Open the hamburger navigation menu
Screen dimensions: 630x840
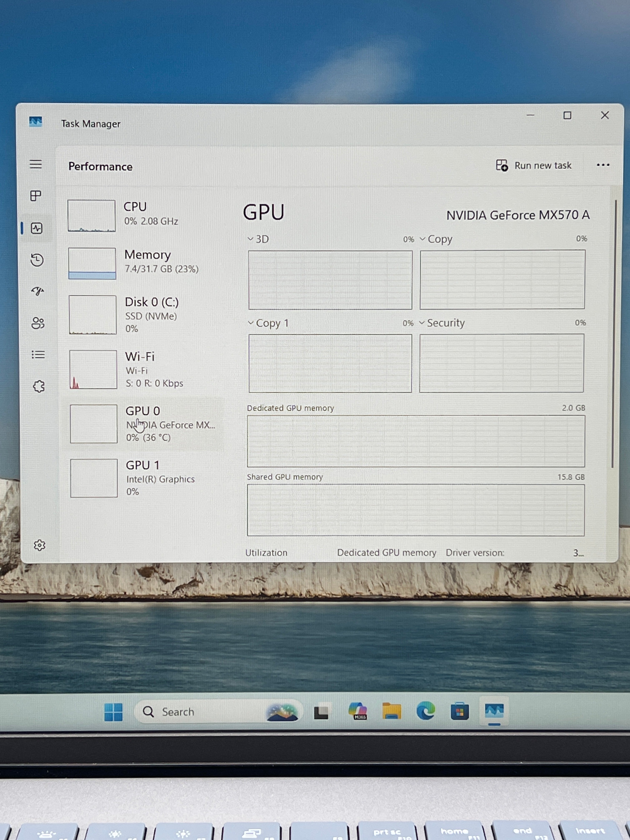click(36, 164)
